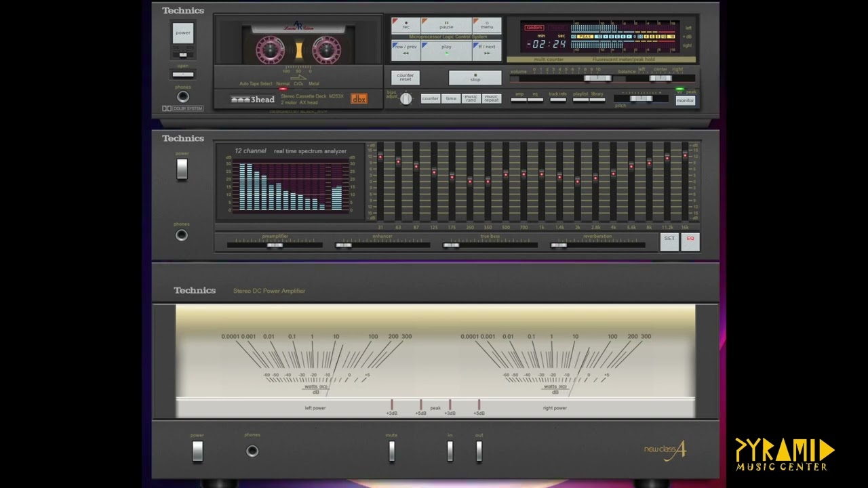Click the monitor button
The height and width of the screenshot is (488, 868).
point(686,100)
